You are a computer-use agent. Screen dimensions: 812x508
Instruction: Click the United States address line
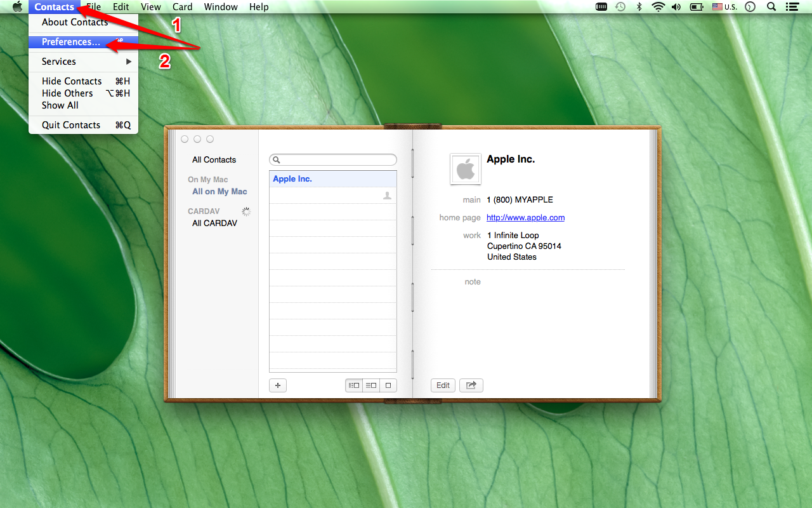[x=512, y=257]
